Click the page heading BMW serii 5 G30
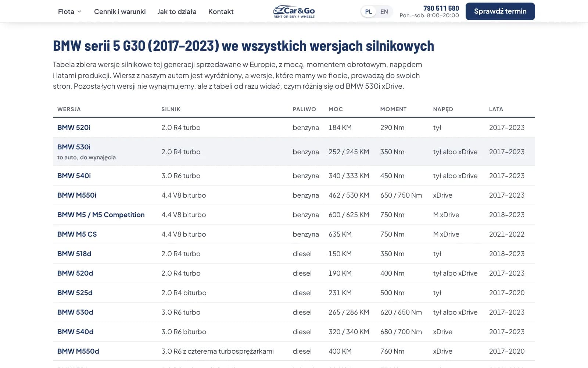The height and width of the screenshot is (368, 588). 243,46
